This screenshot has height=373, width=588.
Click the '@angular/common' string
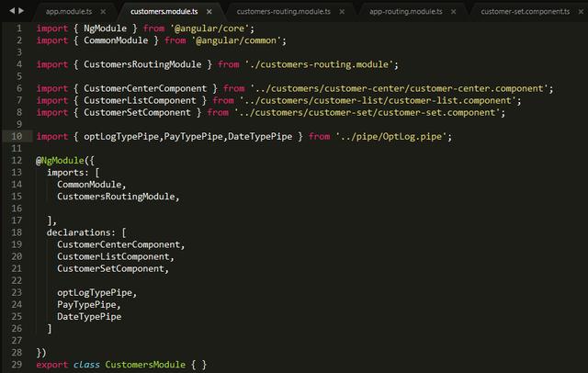[236, 40]
